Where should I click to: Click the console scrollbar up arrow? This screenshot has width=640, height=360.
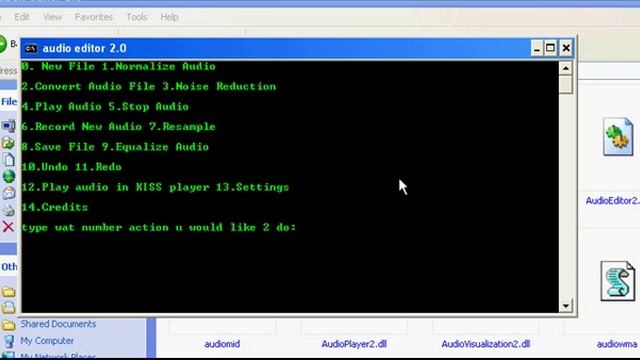pyautogui.click(x=565, y=68)
